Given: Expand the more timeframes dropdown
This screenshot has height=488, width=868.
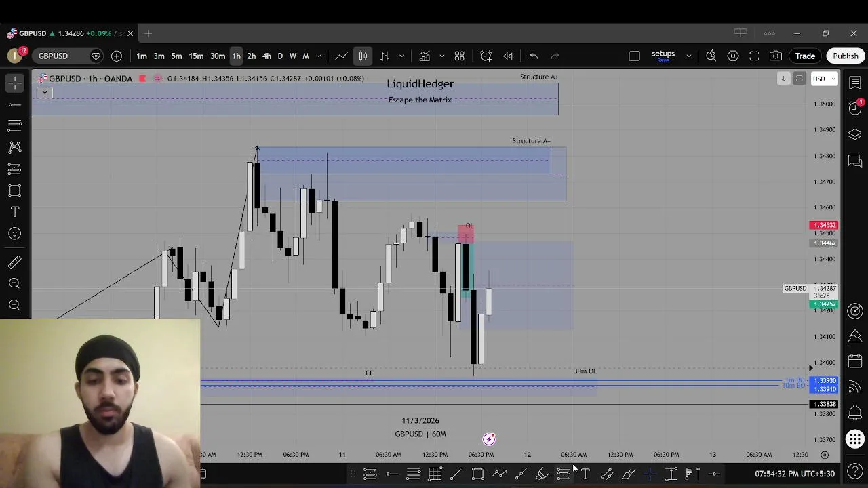Looking at the screenshot, I should [x=319, y=56].
